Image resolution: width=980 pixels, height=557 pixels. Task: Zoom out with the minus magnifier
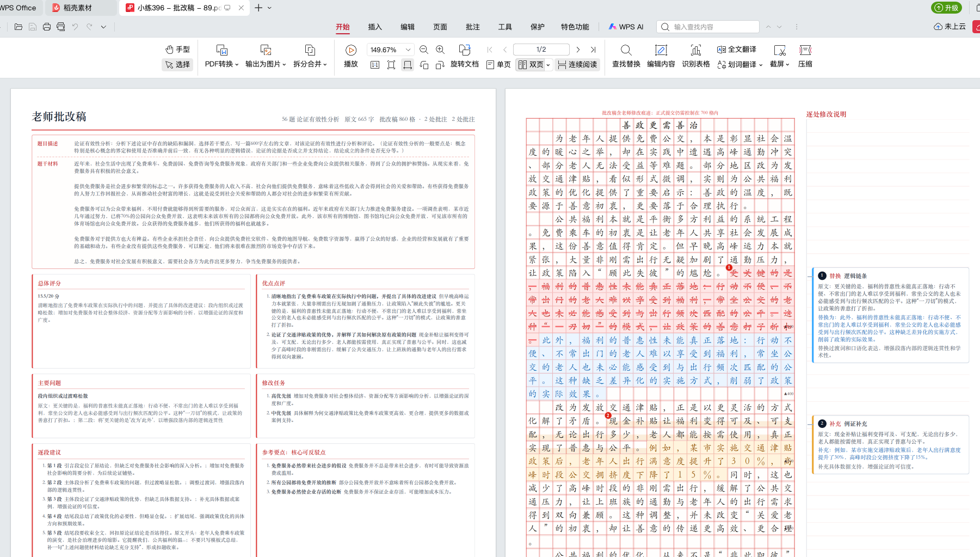coord(424,50)
